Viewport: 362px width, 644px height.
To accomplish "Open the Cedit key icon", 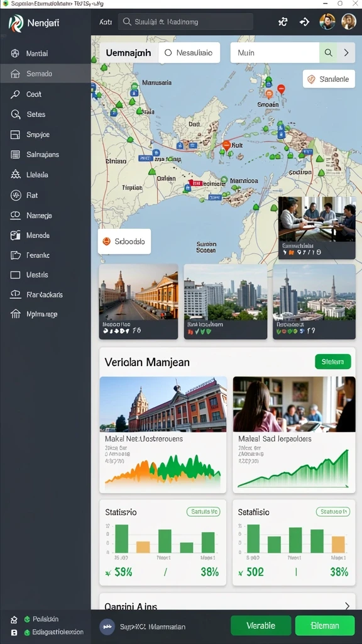I will [15, 94].
